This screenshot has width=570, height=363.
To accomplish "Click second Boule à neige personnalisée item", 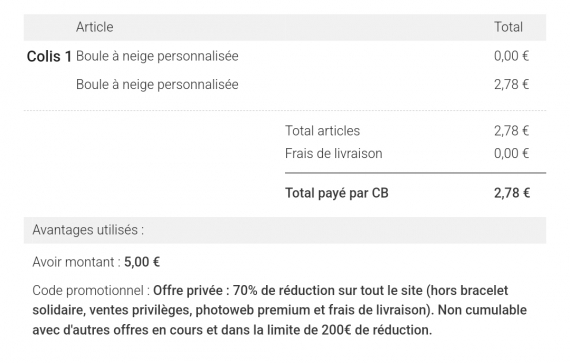I will 157,85.
